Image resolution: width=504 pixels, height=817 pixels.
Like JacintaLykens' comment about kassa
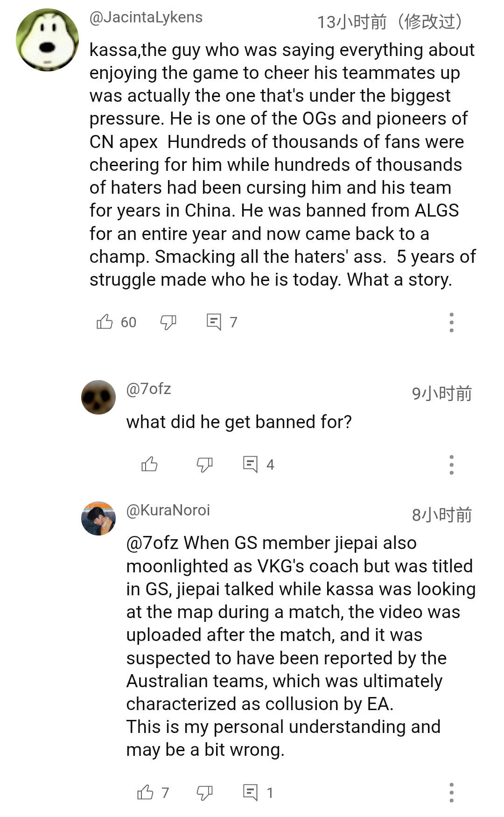pyautogui.click(x=105, y=322)
